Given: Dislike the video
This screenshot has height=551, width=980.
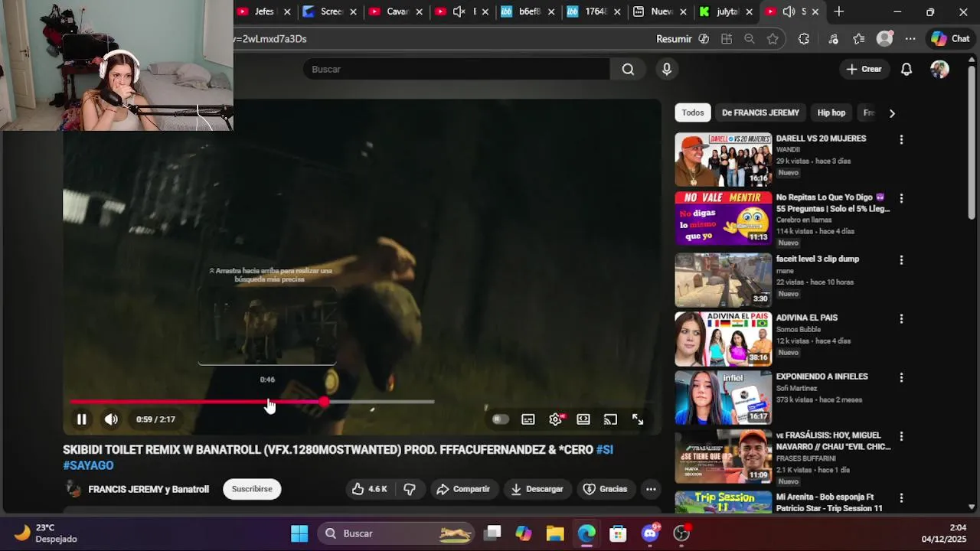Looking at the screenshot, I should coord(410,489).
